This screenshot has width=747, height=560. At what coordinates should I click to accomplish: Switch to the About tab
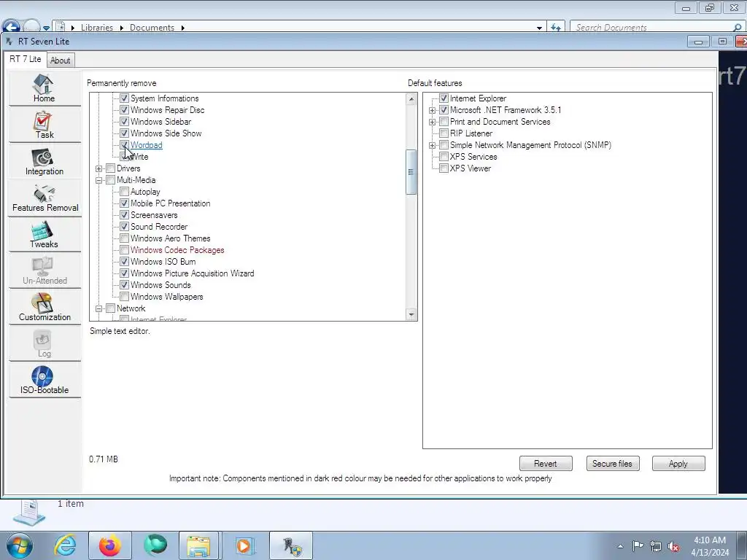[x=60, y=61]
